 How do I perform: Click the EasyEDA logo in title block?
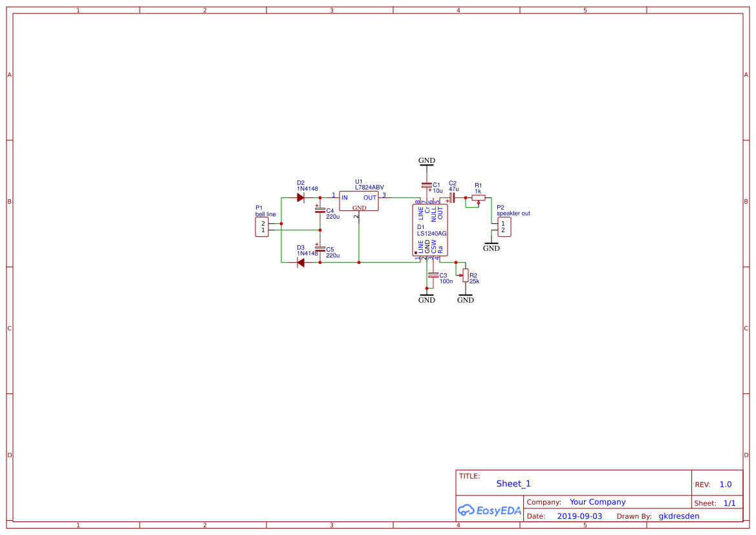490,510
